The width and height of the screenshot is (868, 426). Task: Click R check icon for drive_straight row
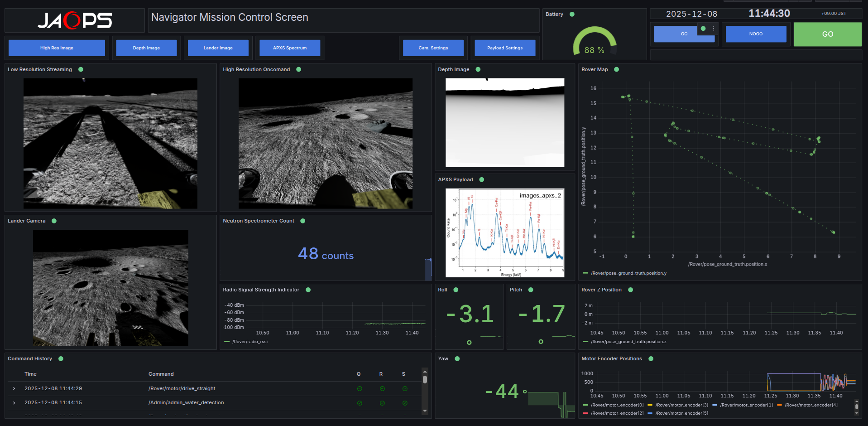tap(382, 388)
